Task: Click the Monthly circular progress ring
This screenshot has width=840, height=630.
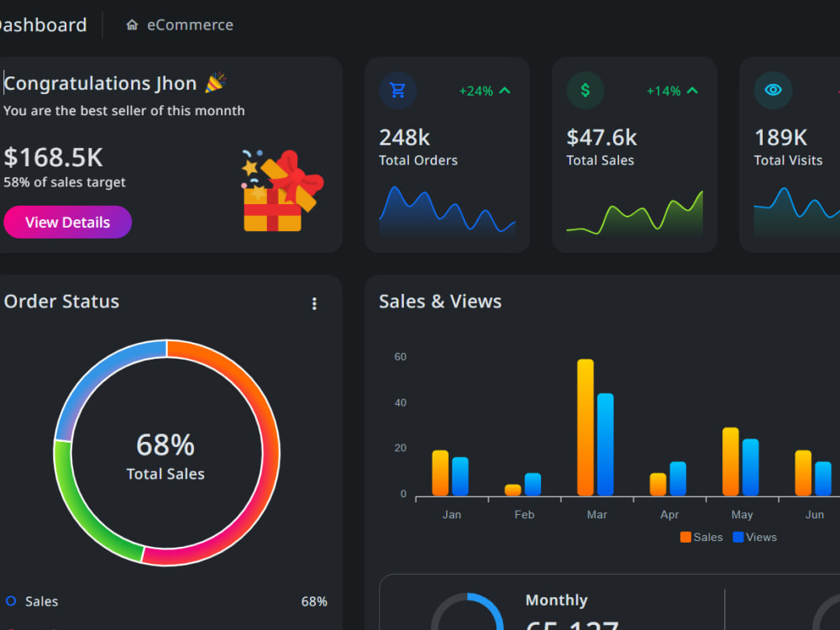Action: coord(467,612)
